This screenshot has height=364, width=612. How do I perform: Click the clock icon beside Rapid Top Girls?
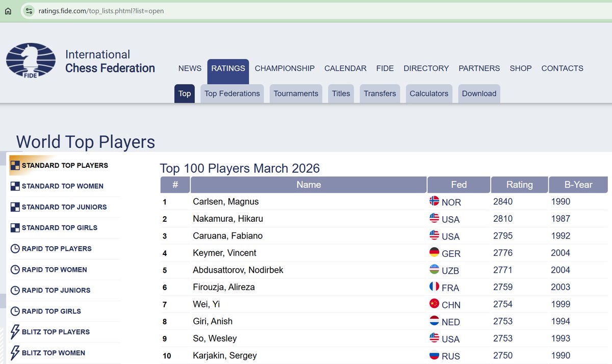coord(15,311)
